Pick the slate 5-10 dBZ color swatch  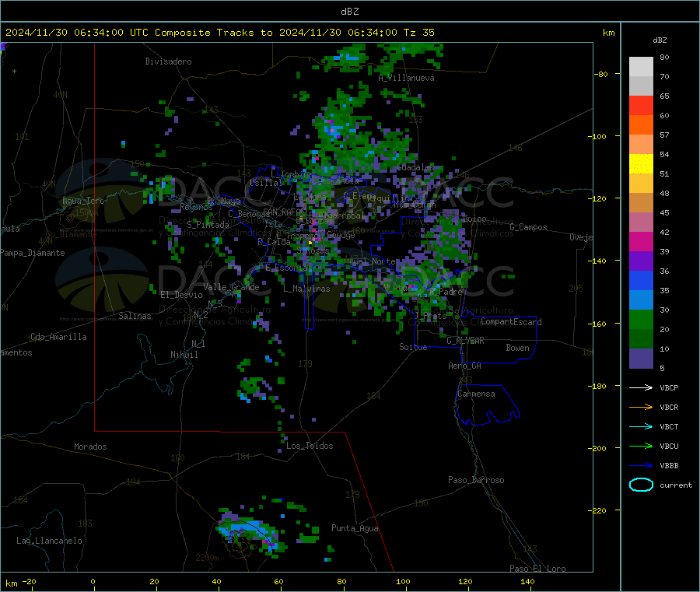click(x=641, y=359)
